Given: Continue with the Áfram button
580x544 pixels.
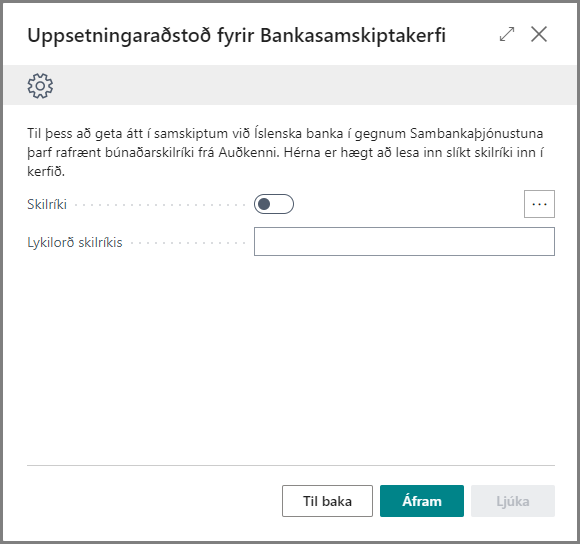Looking at the screenshot, I should click(422, 501).
